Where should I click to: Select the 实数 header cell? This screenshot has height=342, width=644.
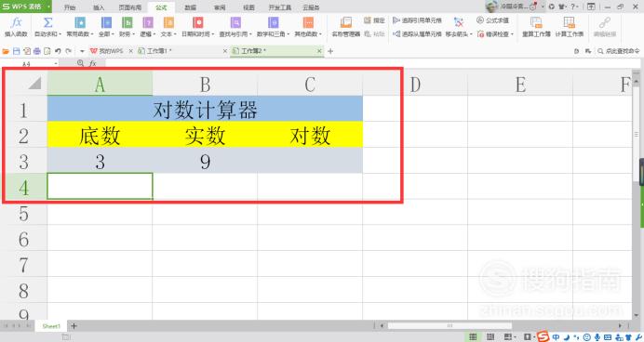[205, 135]
